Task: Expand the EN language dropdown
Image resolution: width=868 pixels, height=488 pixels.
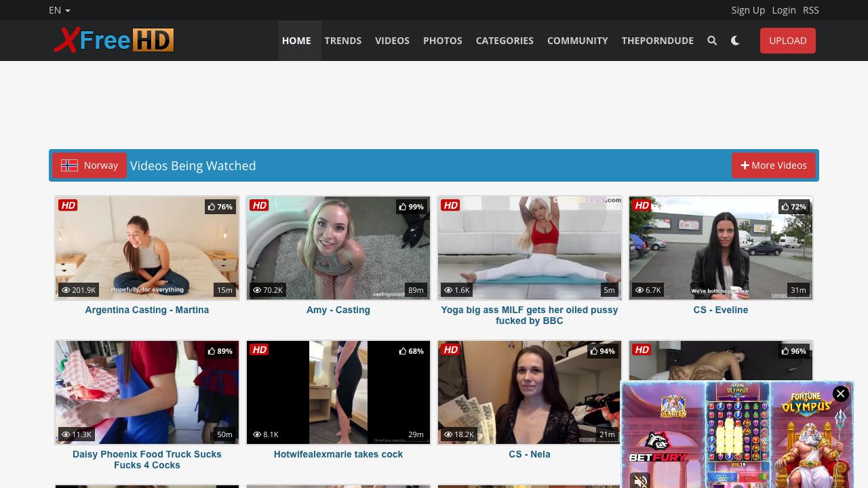Action: coord(60,10)
